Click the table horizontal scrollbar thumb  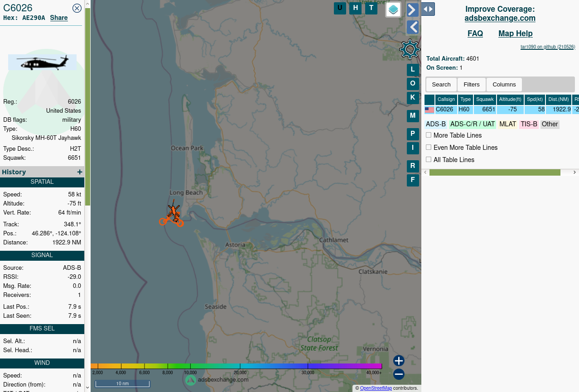coord(495,172)
